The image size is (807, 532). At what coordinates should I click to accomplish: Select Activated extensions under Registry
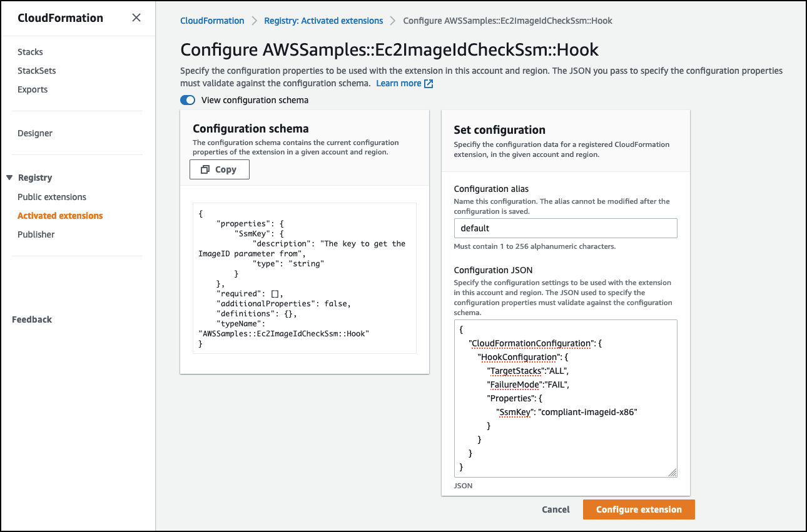coord(59,215)
